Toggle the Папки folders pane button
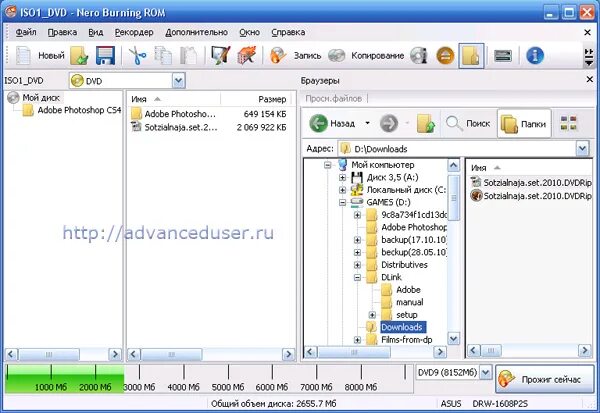Viewport: 600px width, 413px height. tap(524, 123)
